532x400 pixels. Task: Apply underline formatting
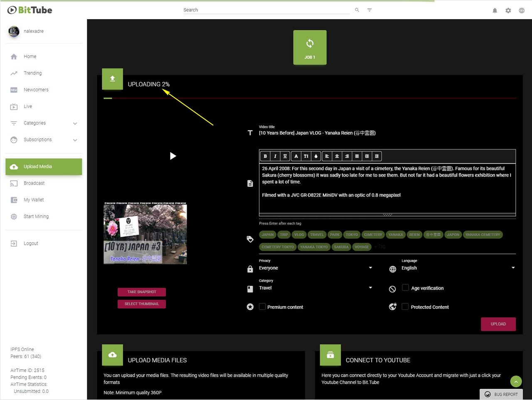point(285,156)
